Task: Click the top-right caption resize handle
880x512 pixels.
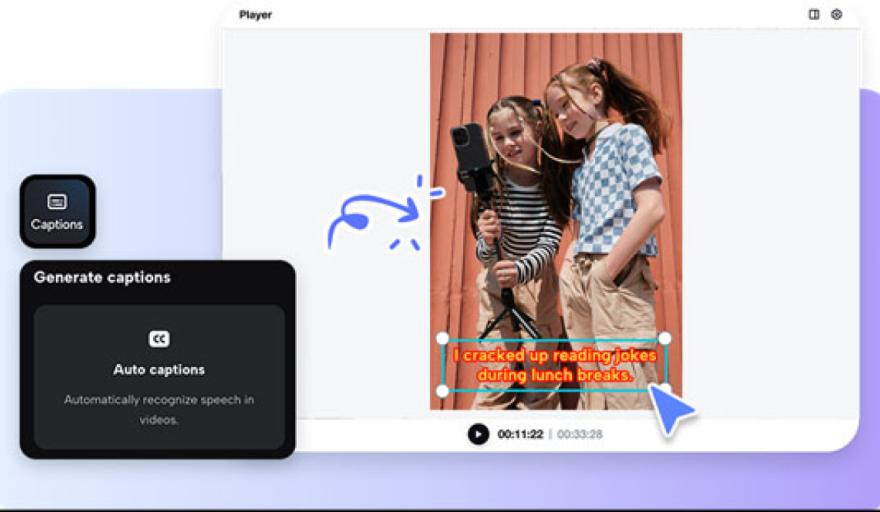Action: 665,339
